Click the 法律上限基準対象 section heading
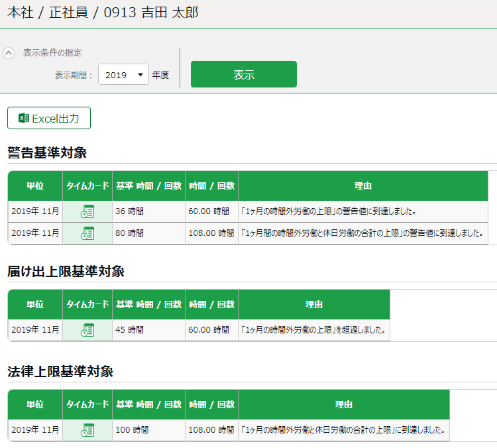The height and width of the screenshot is (448, 497). click(60, 371)
